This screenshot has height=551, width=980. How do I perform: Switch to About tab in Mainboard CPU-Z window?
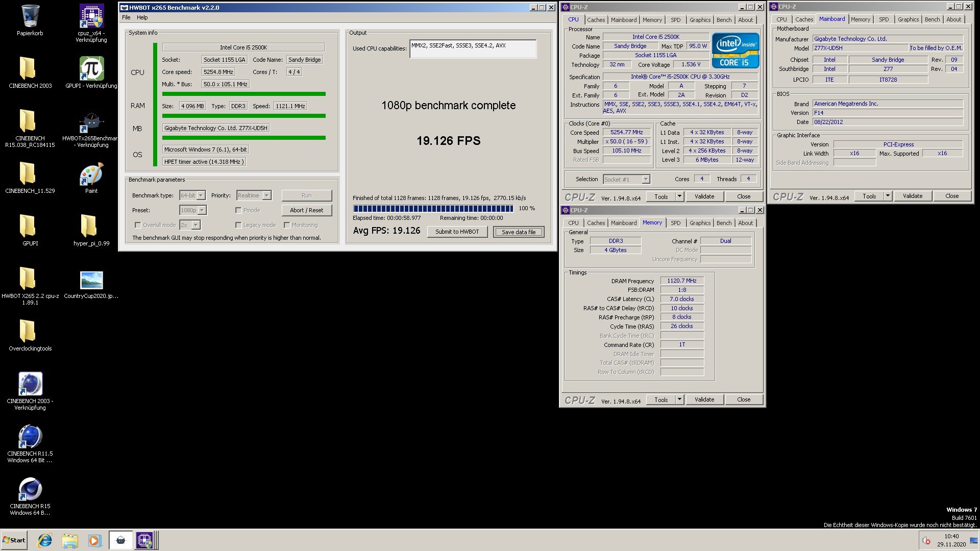953,19
